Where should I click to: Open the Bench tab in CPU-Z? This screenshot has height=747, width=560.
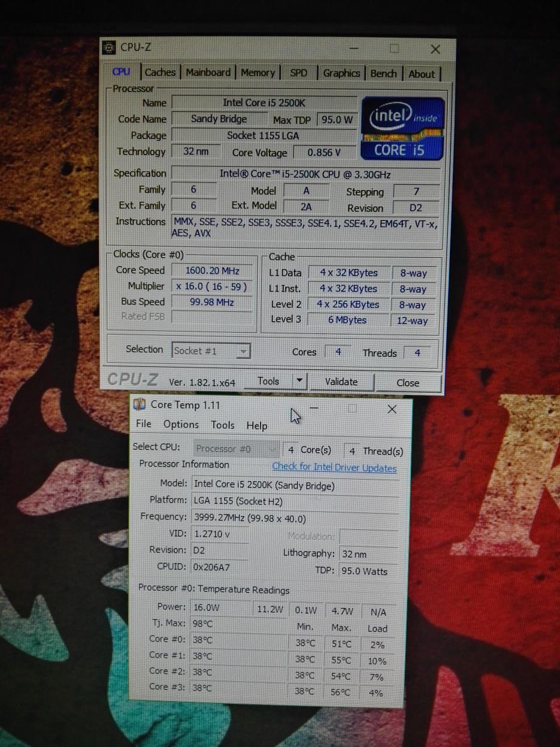pos(383,73)
